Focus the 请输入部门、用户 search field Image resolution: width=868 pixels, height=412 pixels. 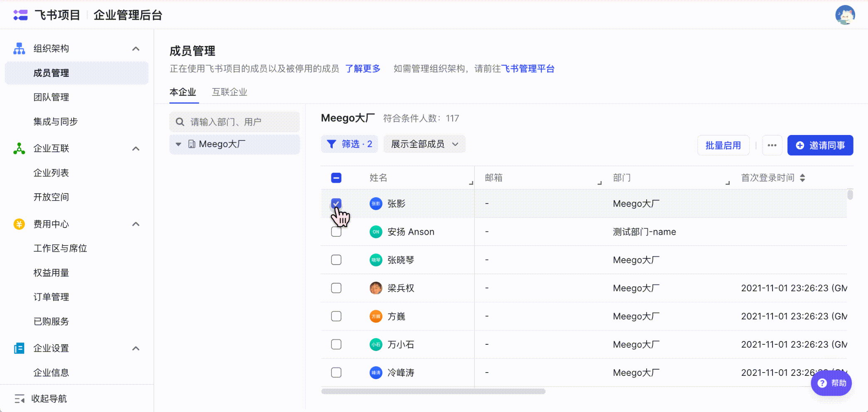pyautogui.click(x=235, y=122)
